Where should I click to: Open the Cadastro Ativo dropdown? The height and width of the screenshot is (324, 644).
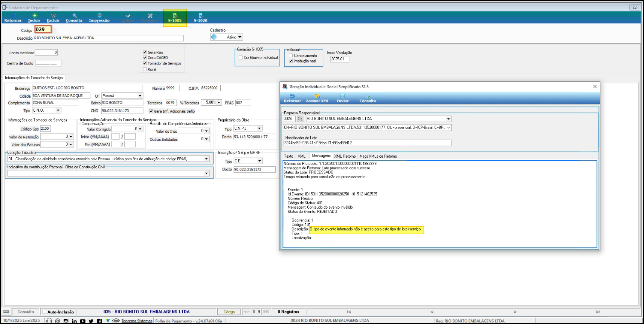(x=240, y=37)
